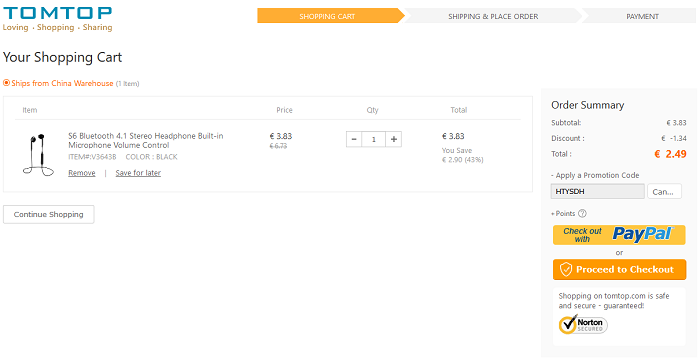The image size is (700, 362).
Task: Click the You Save € 2.90 (43%) text
Action: click(462, 155)
